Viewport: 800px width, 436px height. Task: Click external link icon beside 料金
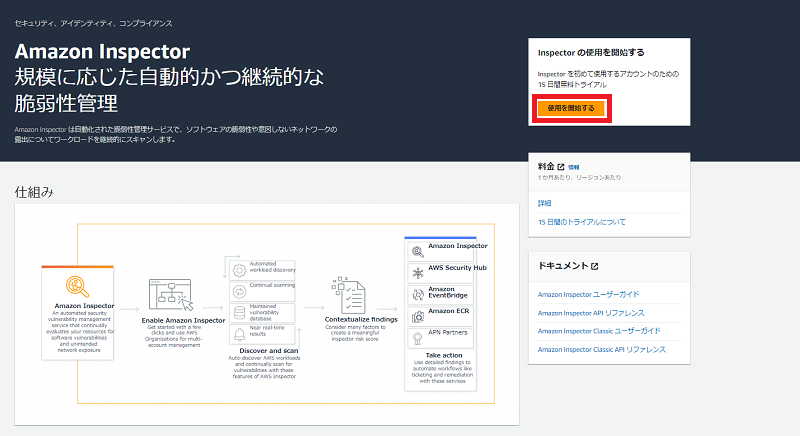click(561, 167)
